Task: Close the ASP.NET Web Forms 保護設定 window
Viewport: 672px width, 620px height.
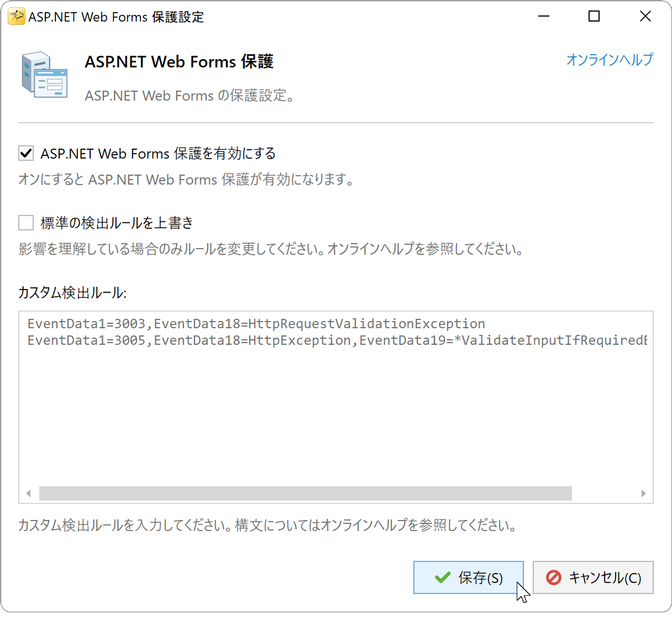Action: click(x=645, y=17)
